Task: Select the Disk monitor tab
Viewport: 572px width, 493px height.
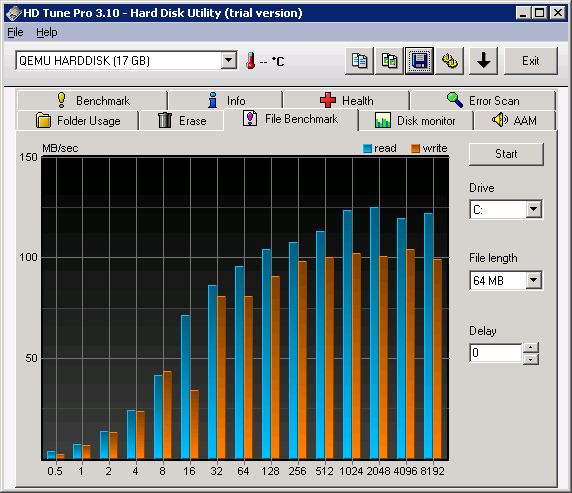Action: click(x=416, y=120)
